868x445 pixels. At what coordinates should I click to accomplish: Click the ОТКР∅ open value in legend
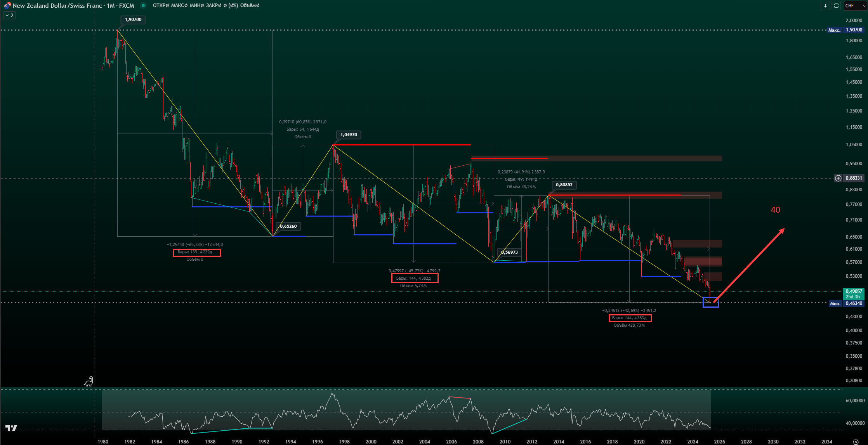click(161, 5)
